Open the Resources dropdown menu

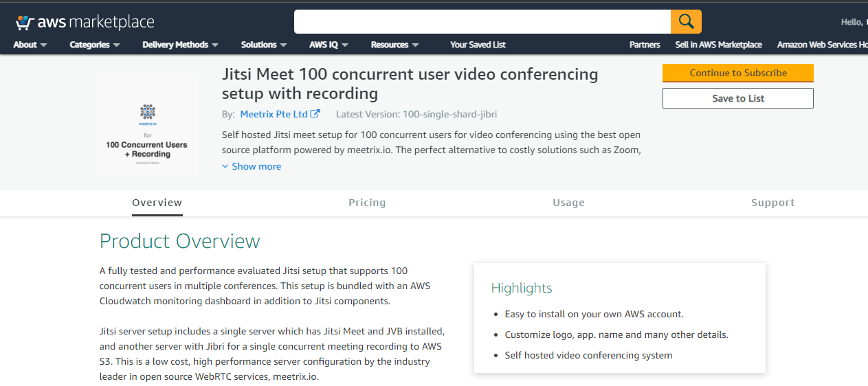point(394,45)
